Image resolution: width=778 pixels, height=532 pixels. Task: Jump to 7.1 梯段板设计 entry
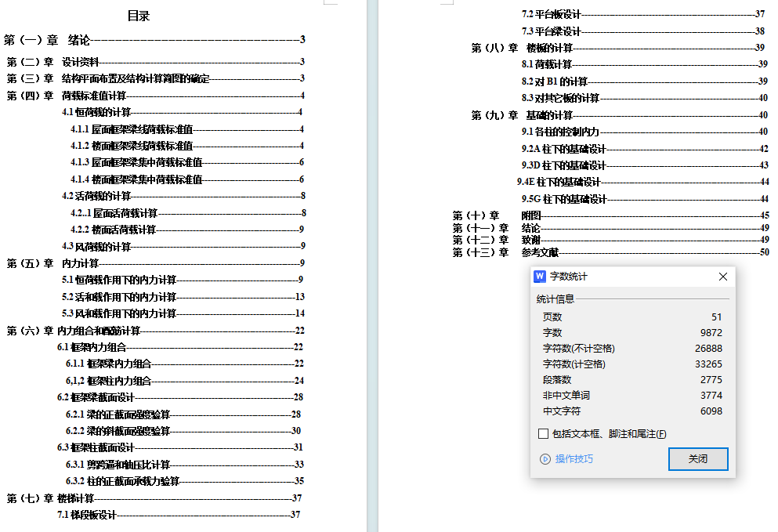tap(87, 515)
